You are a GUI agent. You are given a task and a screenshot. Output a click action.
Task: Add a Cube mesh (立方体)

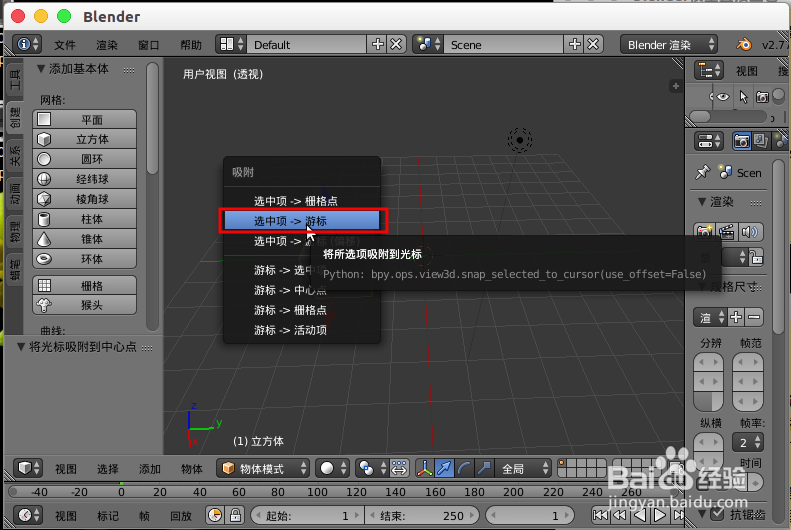85,139
